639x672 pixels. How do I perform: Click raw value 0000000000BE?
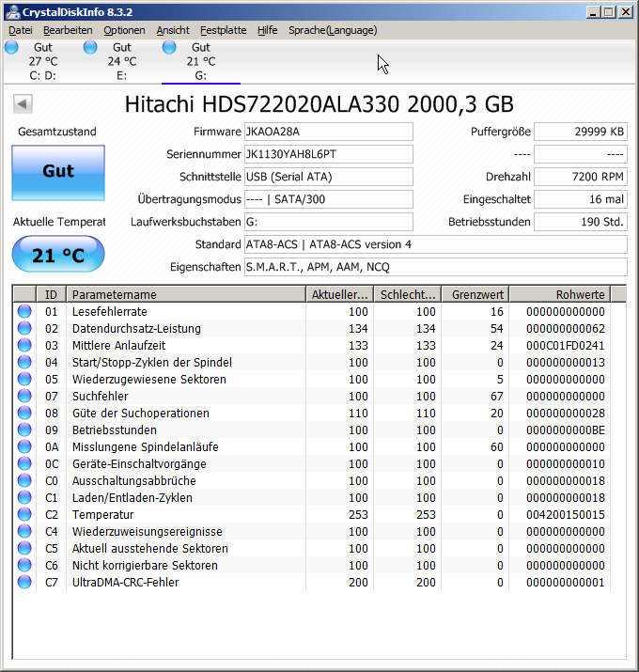566,430
